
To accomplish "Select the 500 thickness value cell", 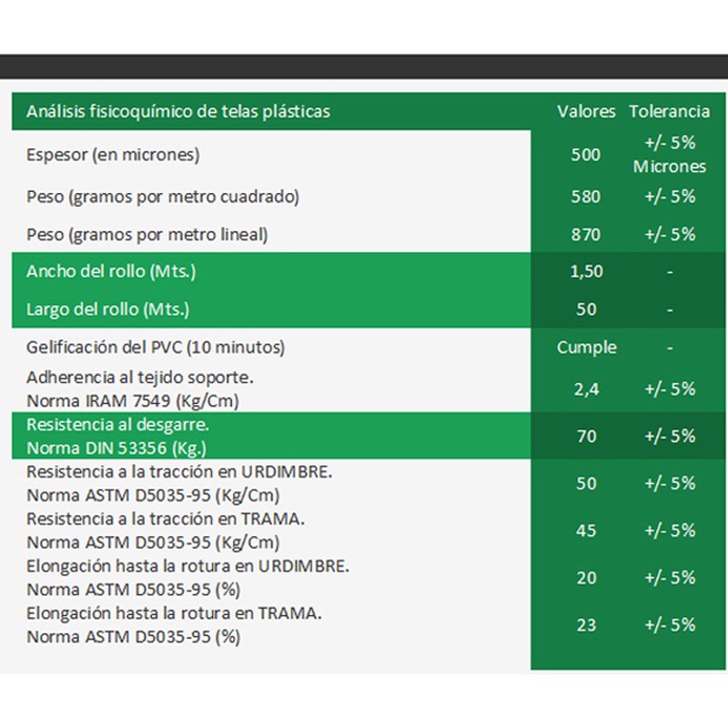I will point(586,155).
